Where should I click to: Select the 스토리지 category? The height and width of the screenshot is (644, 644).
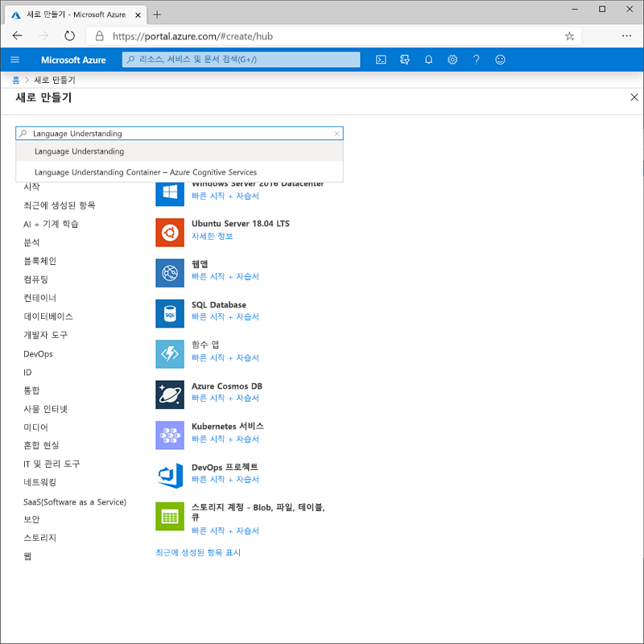39,538
